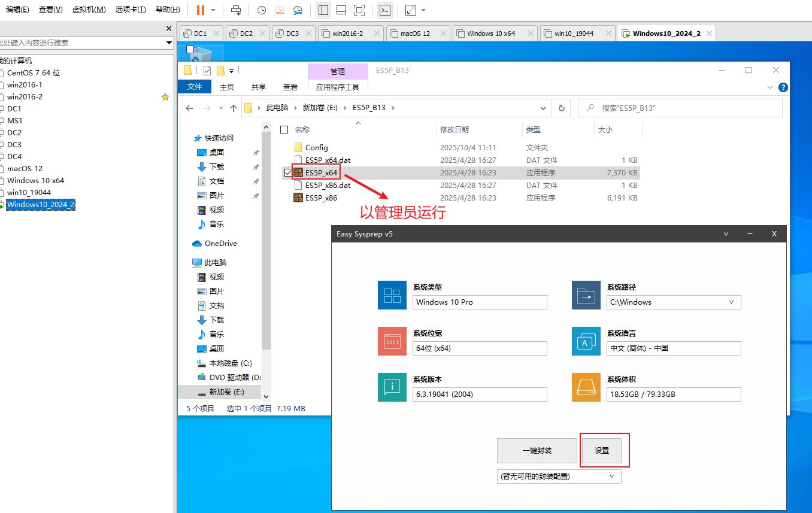Click the VMware pause virtual machine icon
Viewport: 812px width, 513px height.
point(200,10)
